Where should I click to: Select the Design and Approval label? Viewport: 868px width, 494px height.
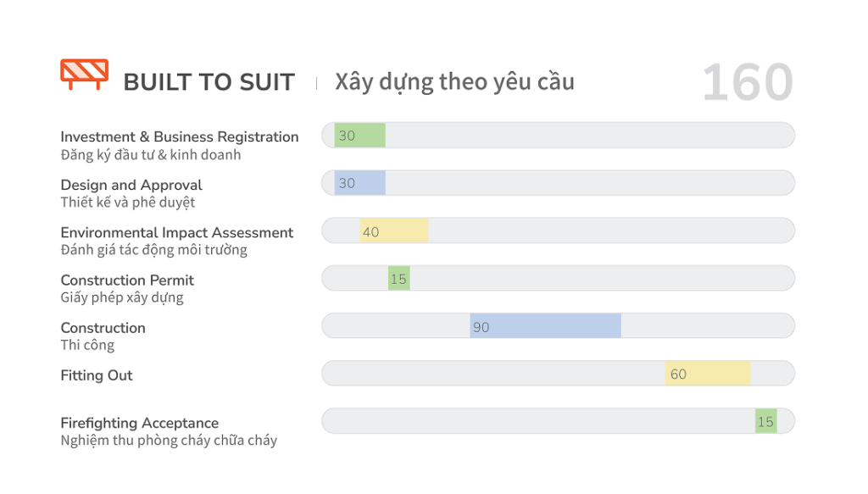point(131,185)
